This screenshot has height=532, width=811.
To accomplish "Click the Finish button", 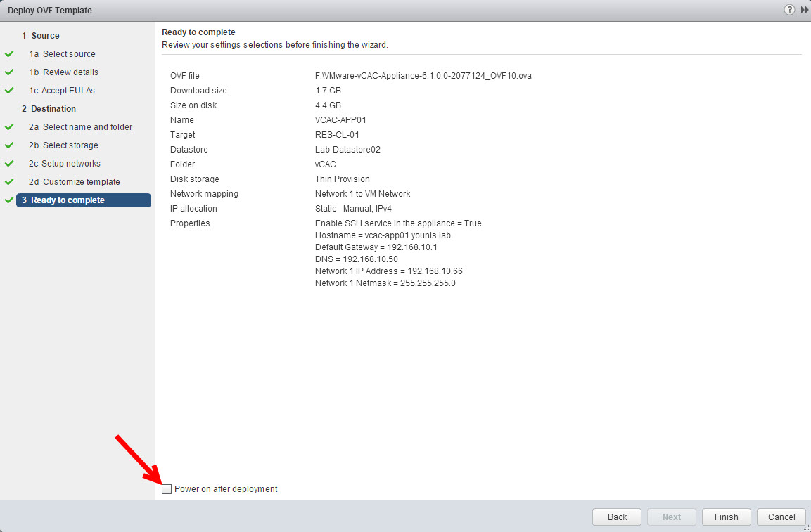I will (726, 517).
